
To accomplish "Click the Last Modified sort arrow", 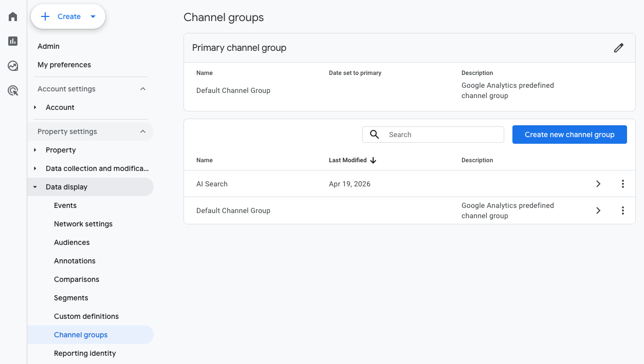I will tap(373, 160).
